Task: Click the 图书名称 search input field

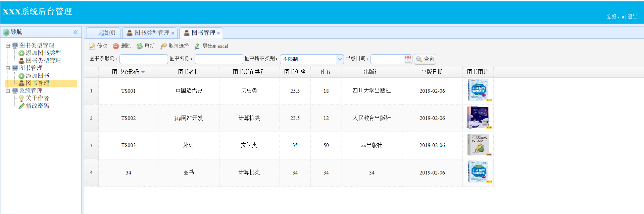Action: (218, 59)
